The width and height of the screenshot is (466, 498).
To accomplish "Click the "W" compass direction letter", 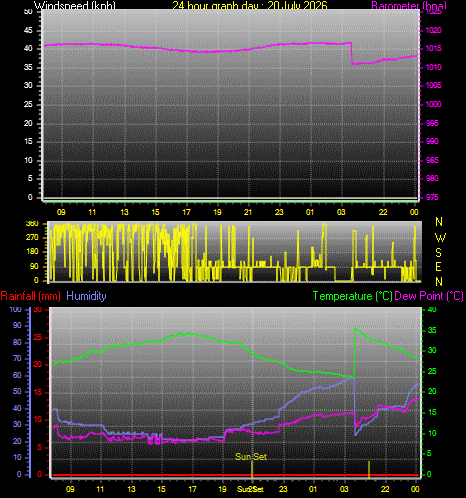I will (440, 238).
